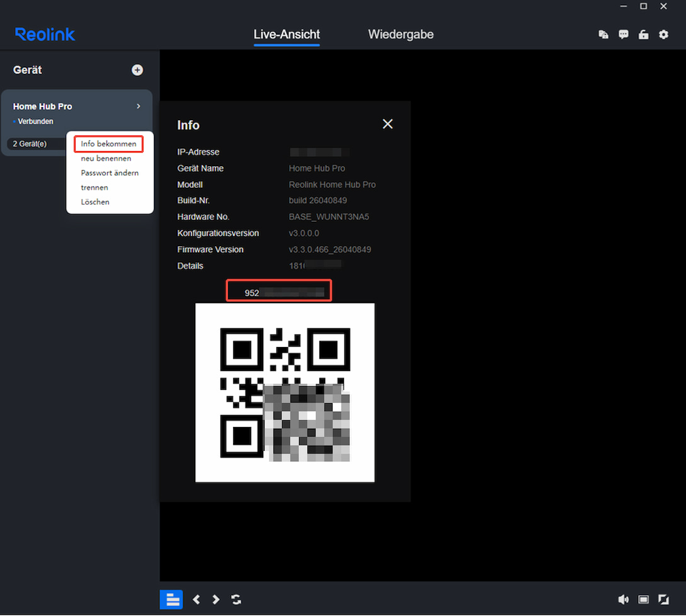The width and height of the screenshot is (686, 616).
Task: Switch to the Live-Ansicht tab
Action: (287, 34)
